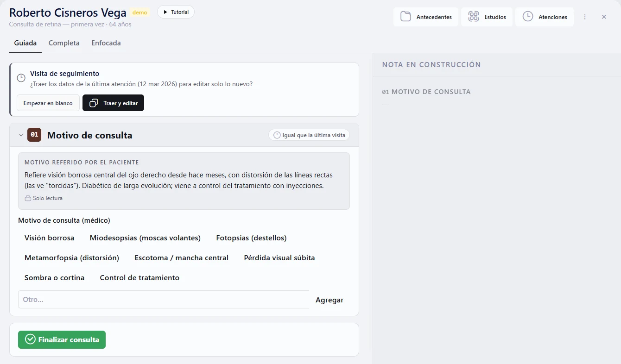The height and width of the screenshot is (364, 621).
Task: Click the 01 MOTIVO DE CONSULTA note heading
Action: pos(426,92)
